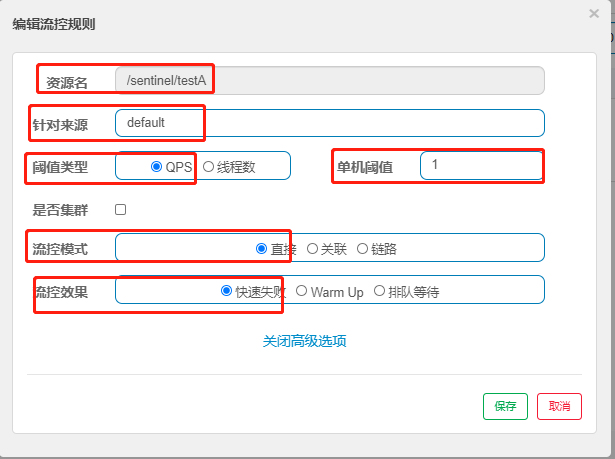Select the 线程数 threshold type radio
This screenshot has height=459, width=615.
(208, 167)
